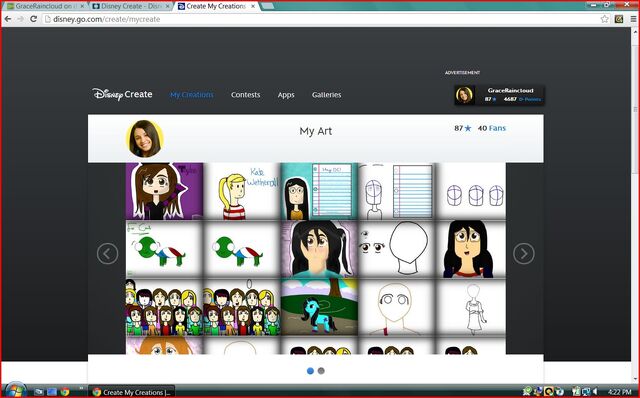Click the volume speaker icon in system tray
The image size is (640, 398).
[595, 392]
